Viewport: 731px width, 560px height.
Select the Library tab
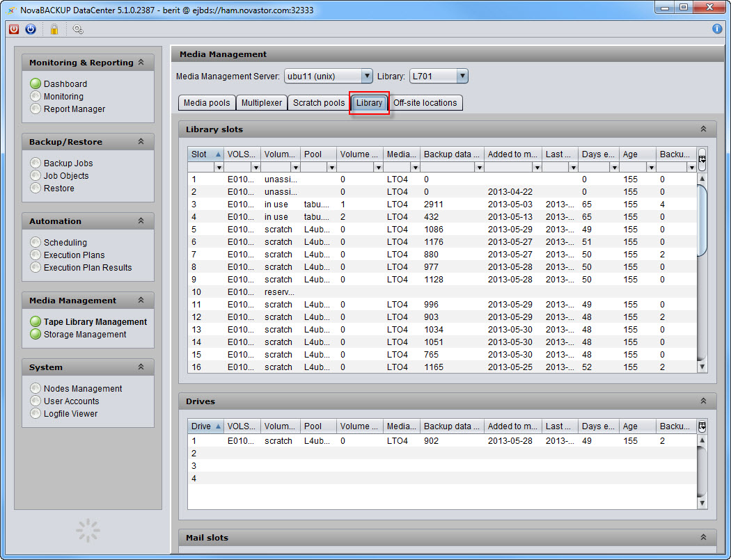coord(369,102)
